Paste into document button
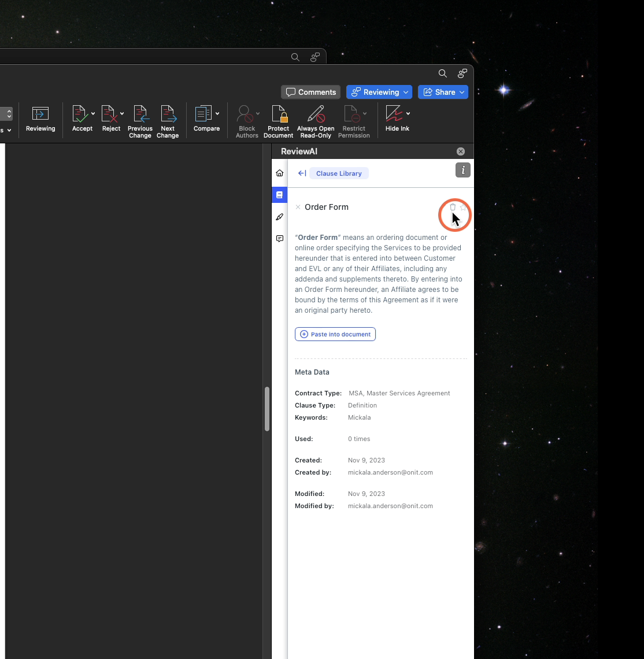The height and width of the screenshot is (659, 644). point(335,334)
